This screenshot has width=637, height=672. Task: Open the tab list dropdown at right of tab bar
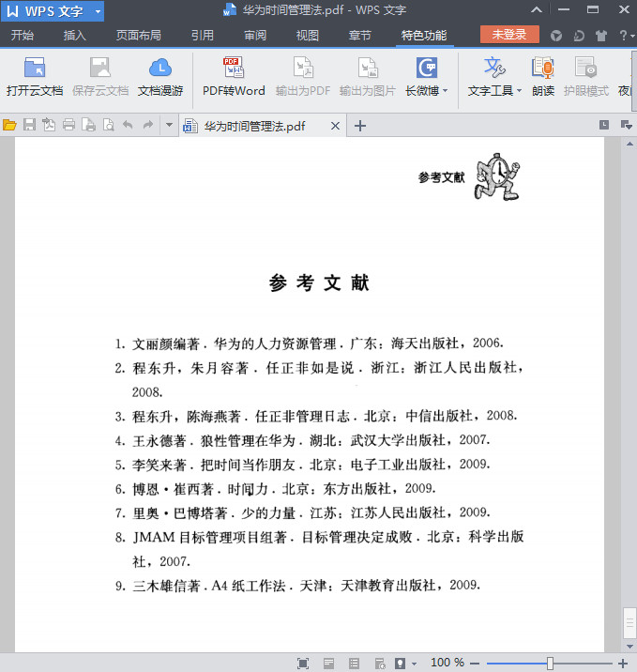point(627,125)
